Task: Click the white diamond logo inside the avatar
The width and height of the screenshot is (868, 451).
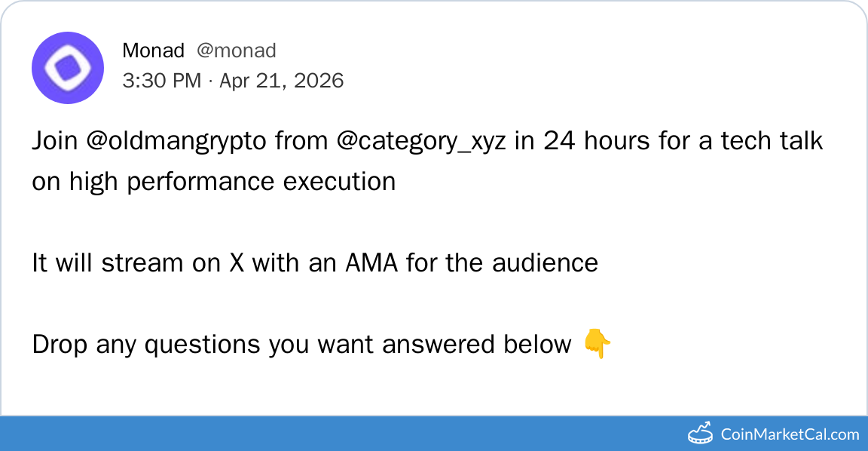Action: [x=68, y=68]
